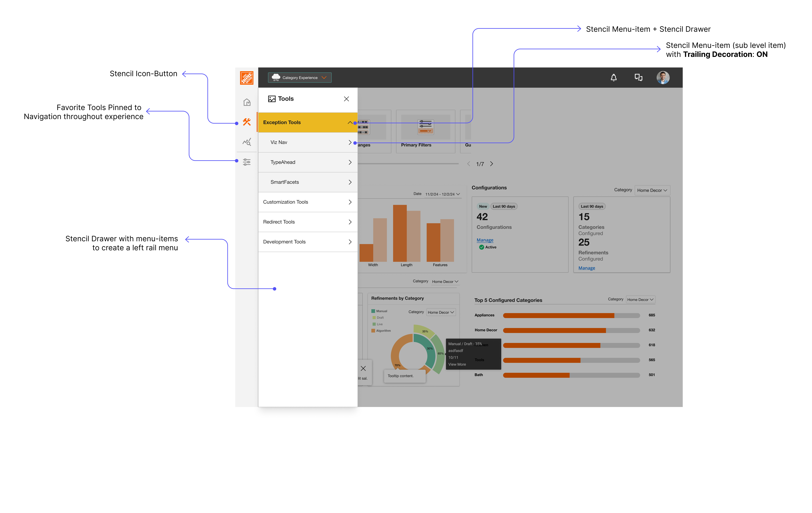Click the user profile avatar

(663, 78)
